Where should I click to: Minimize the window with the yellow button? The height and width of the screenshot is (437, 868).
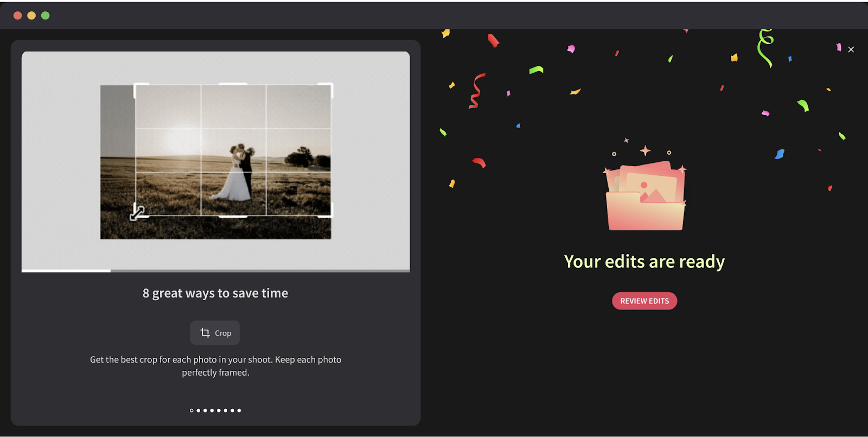pos(31,15)
